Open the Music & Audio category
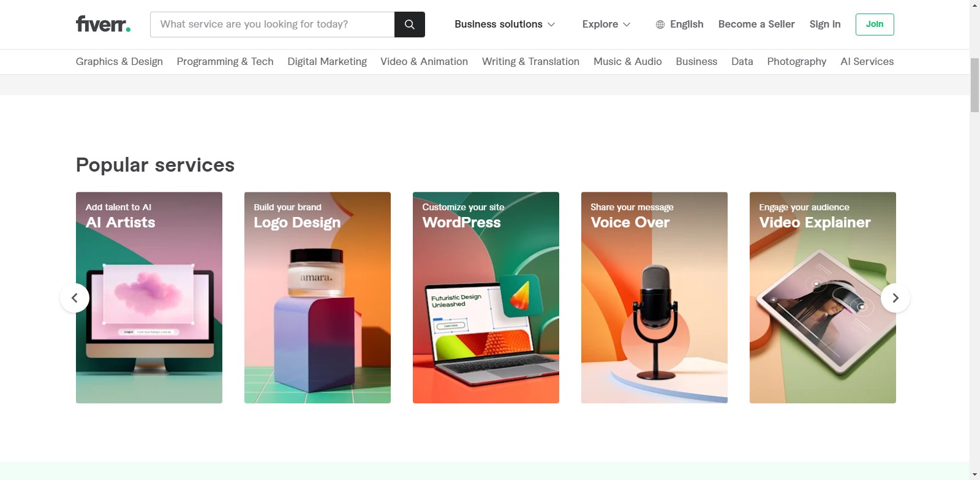The height and width of the screenshot is (480, 980). tap(627, 62)
